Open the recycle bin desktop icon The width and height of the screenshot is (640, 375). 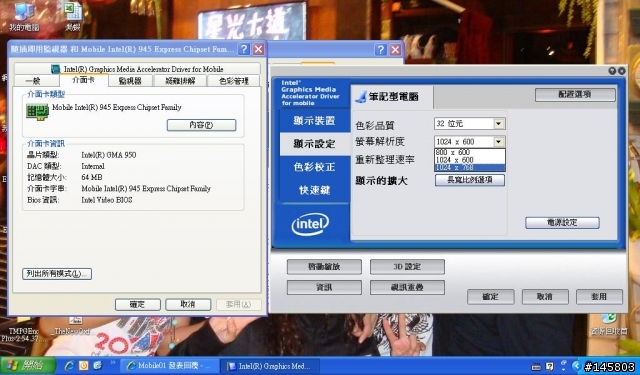point(609,325)
